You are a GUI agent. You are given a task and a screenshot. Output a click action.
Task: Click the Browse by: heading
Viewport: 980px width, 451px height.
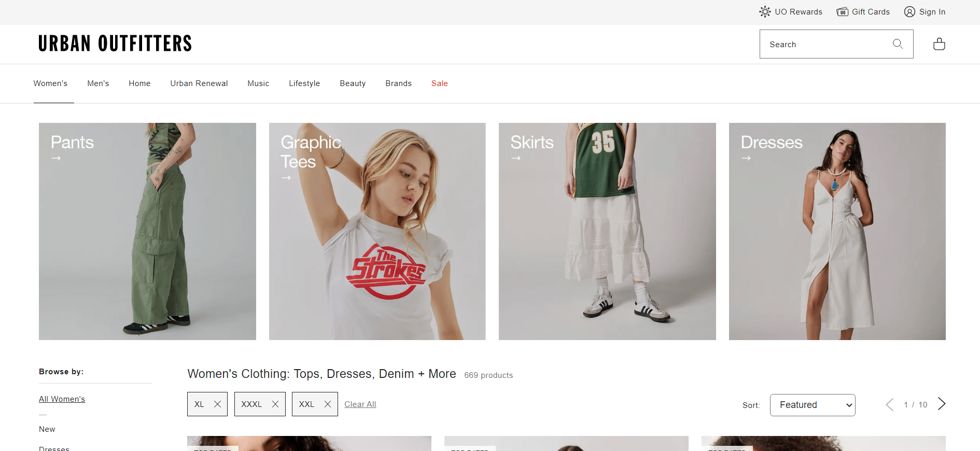click(61, 372)
